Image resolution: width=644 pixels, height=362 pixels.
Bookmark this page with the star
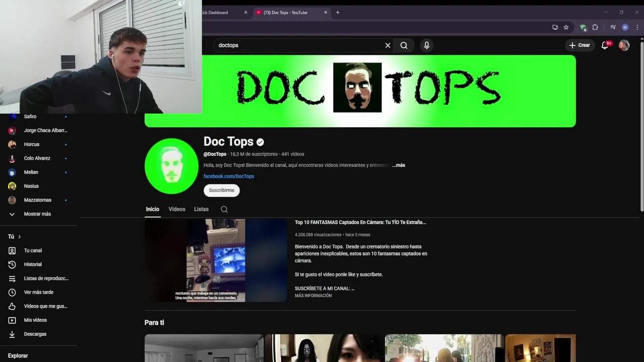pyautogui.click(x=566, y=27)
